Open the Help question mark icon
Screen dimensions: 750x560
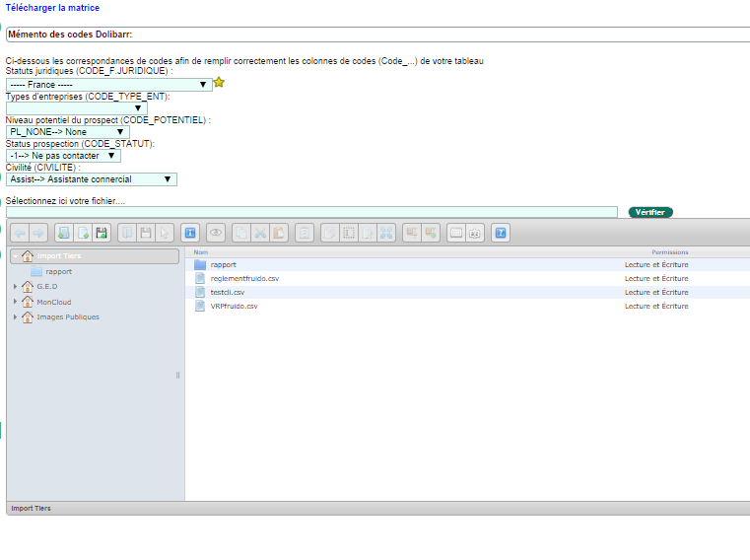tap(501, 233)
